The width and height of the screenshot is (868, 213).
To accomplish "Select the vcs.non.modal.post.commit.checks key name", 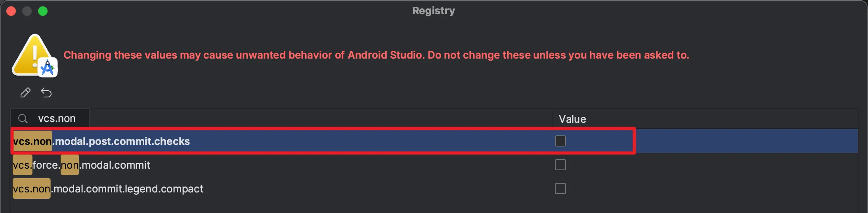I will click(x=101, y=141).
